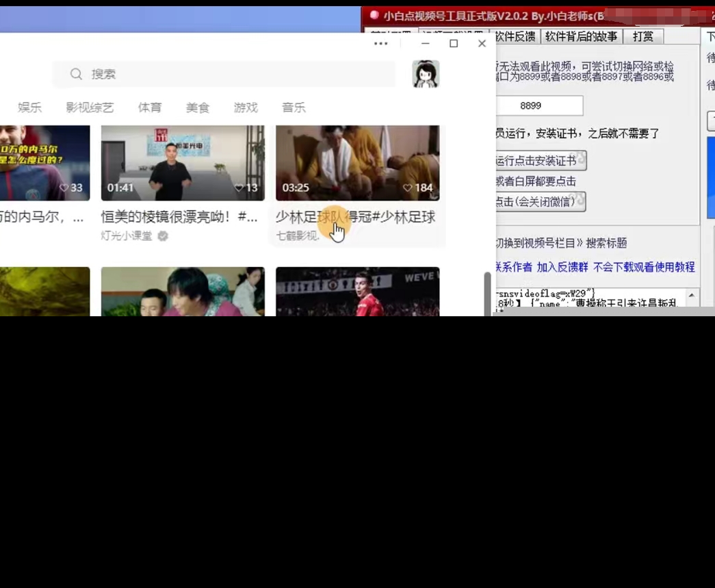This screenshot has height=588, width=715.
Task: Open the 加入反馈群 link
Action: click(x=562, y=267)
